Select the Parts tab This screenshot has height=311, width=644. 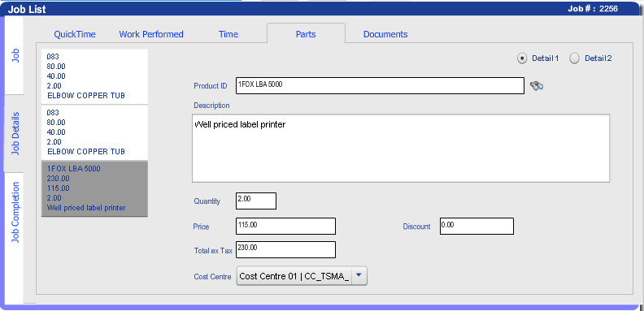tap(306, 33)
